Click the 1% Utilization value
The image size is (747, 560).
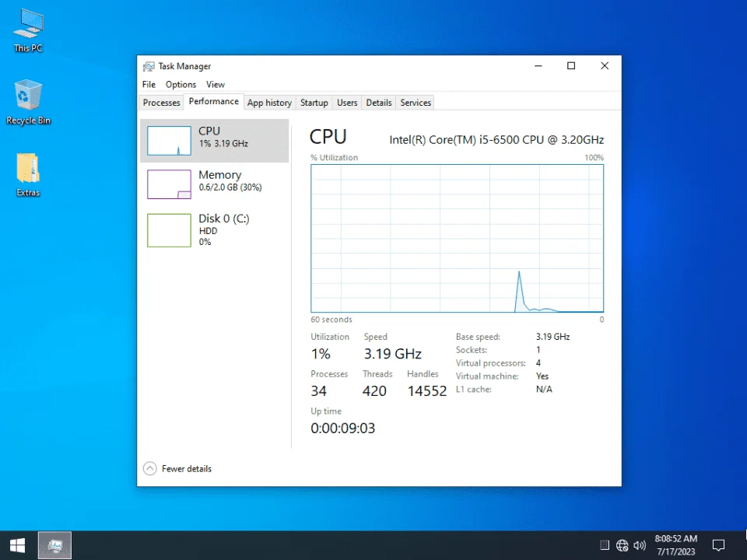pos(321,354)
